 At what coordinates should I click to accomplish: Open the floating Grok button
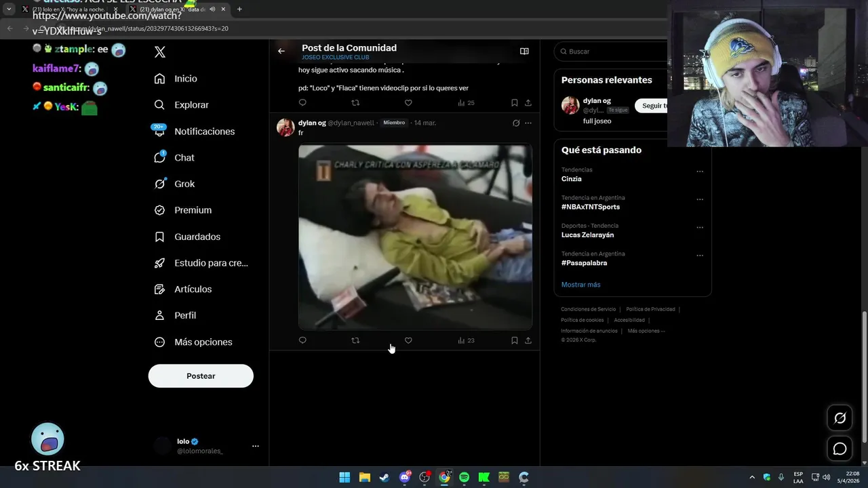(840, 418)
